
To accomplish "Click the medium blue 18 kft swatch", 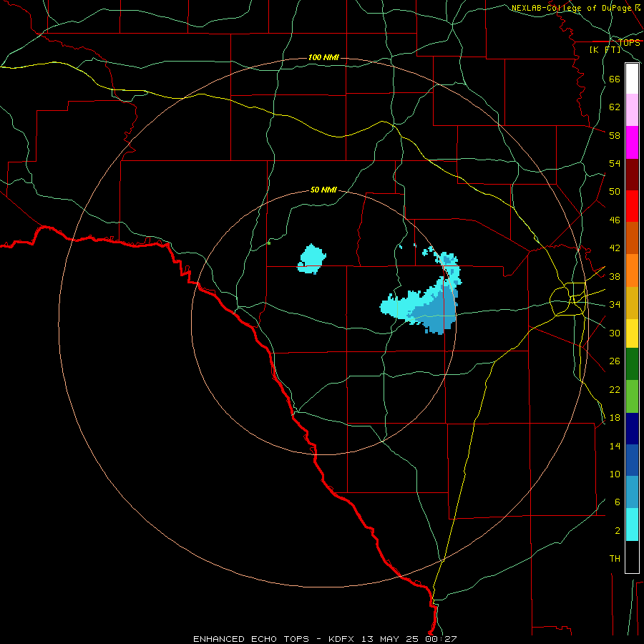I will point(632,460).
